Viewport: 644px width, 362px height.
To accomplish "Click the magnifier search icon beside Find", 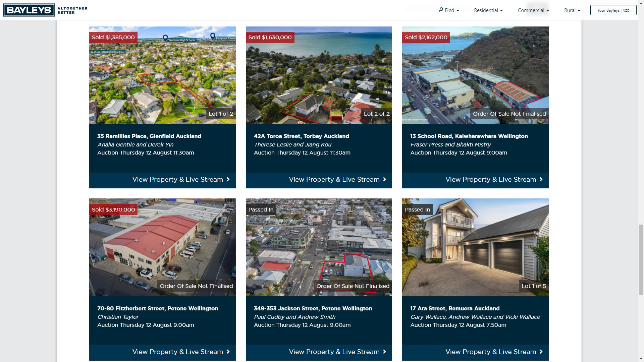I will (441, 10).
